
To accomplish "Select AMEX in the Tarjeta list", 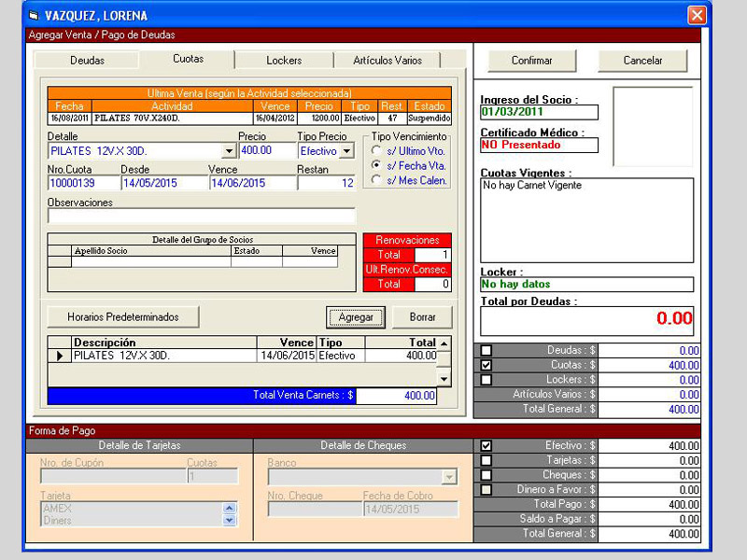I will coord(57,508).
